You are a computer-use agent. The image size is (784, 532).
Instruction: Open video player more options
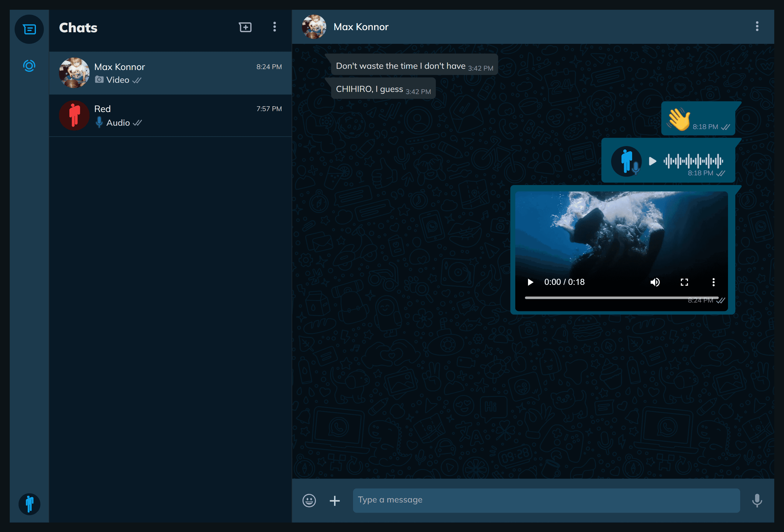pos(713,282)
